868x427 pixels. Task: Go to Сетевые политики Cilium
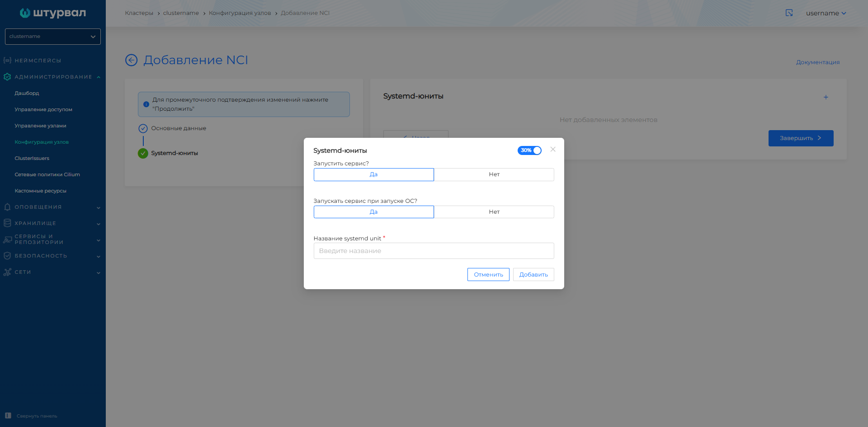[x=47, y=174]
